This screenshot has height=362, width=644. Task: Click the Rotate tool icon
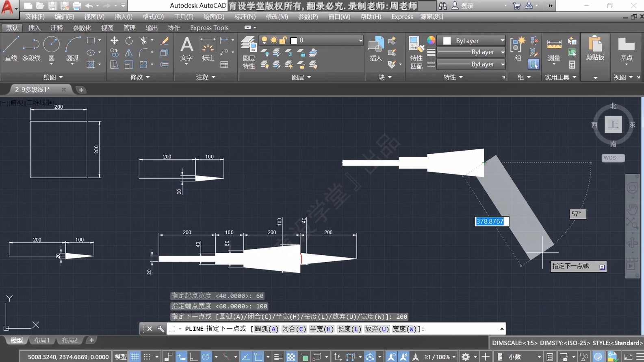point(129,41)
